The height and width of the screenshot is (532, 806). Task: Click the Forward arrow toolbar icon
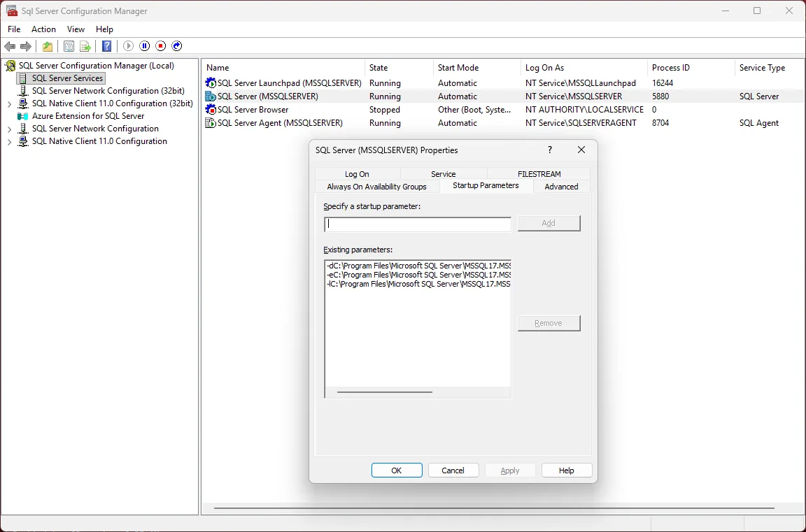click(26, 46)
